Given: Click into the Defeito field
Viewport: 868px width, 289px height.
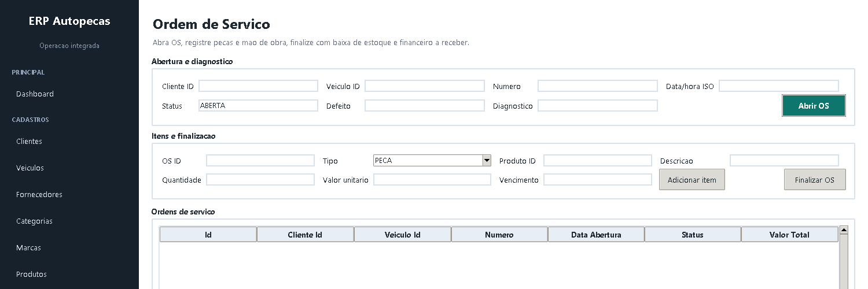Looking at the screenshot, I should (x=424, y=106).
